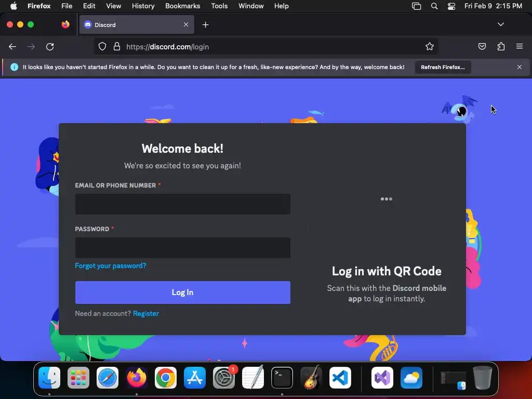The width and height of the screenshot is (532, 399).
Task: Select the Discord browser tab
Action: pyautogui.click(x=137, y=24)
